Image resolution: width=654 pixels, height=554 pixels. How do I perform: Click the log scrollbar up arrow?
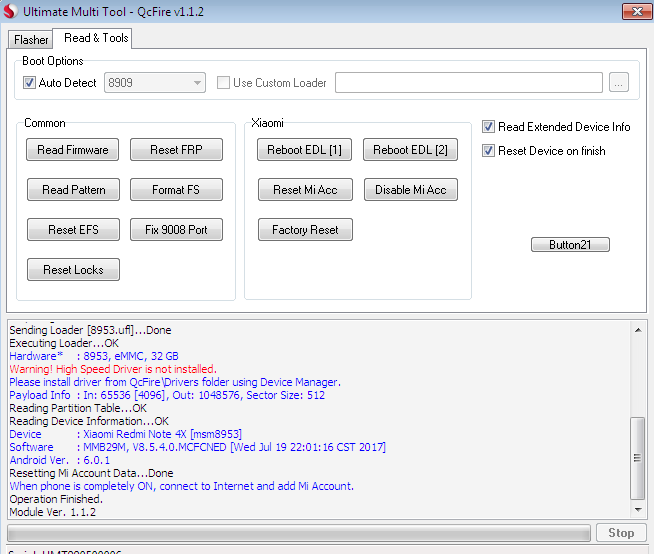point(638,328)
